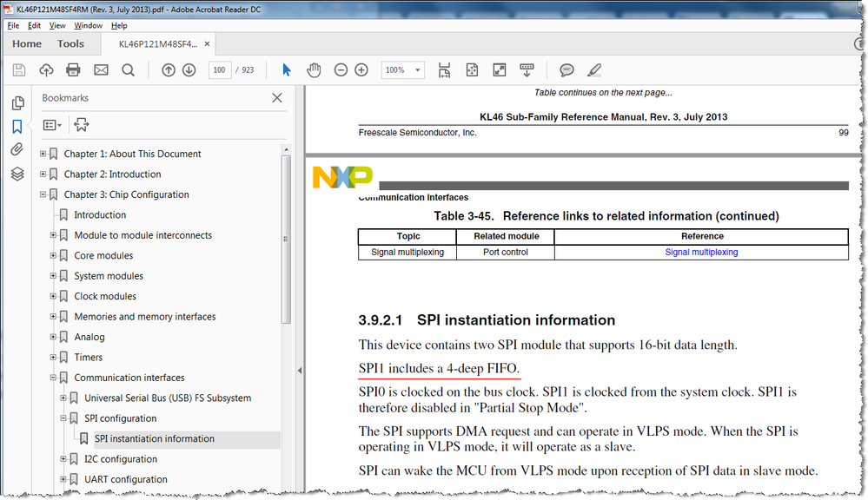The height and width of the screenshot is (500, 868).
Task: Expand Clock modules bookmark
Action: 53,297
